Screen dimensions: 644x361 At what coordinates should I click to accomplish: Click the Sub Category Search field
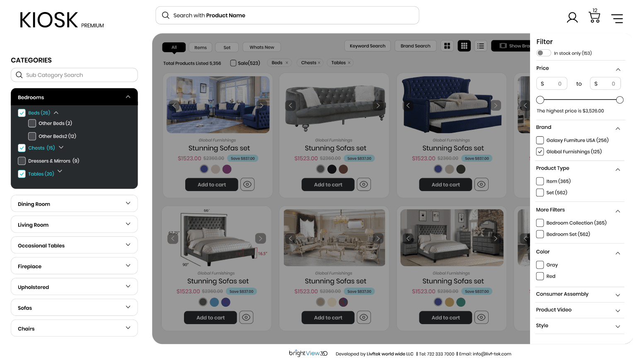coord(74,75)
